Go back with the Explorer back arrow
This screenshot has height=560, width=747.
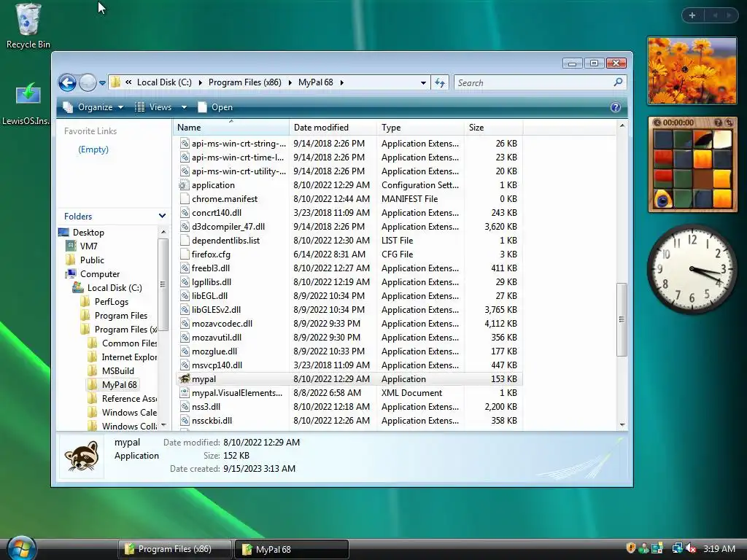click(68, 83)
